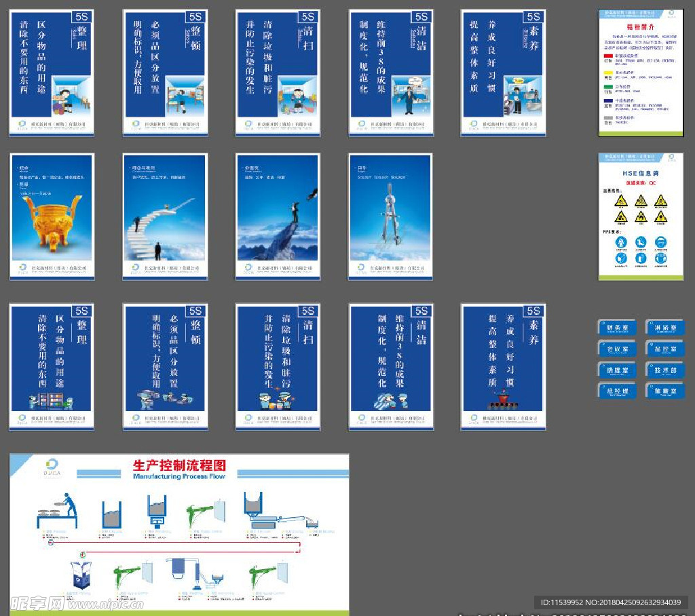This screenshot has height=616, width=695.
Task: Click the 品控室 door sign
Action: tap(664, 349)
